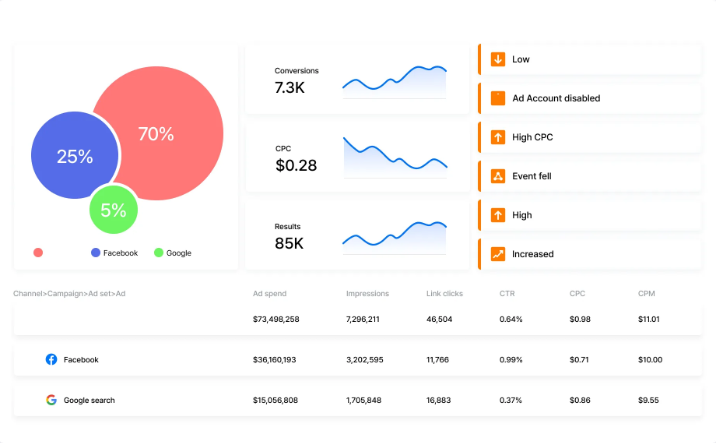This screenshot has height=443, width=716.
Task: Click the up-arrow icon next to High CPC
Action: 498,137
